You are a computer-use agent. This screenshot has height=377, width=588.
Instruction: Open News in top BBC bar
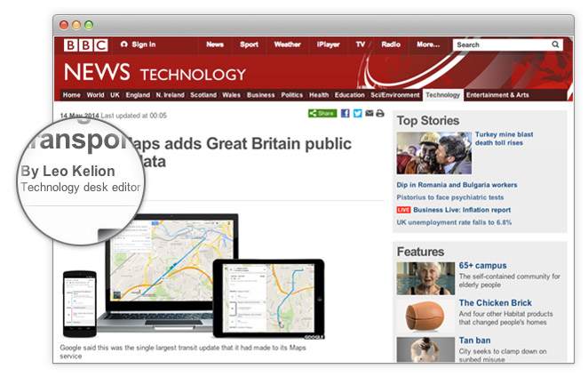[215, 44]
